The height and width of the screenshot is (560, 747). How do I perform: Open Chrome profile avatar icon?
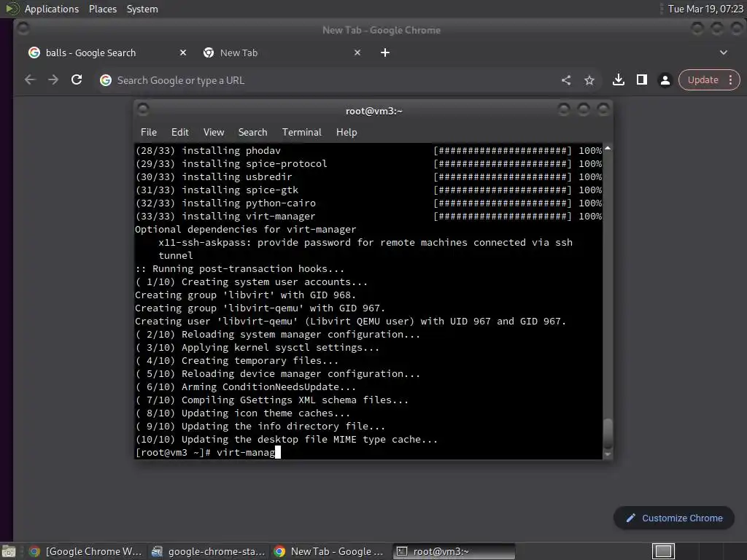point(665,80)
